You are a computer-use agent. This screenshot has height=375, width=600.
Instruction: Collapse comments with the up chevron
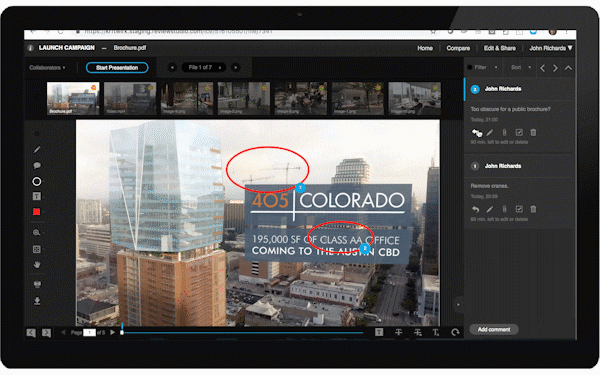pyautogui.click(x=568, y=68)
